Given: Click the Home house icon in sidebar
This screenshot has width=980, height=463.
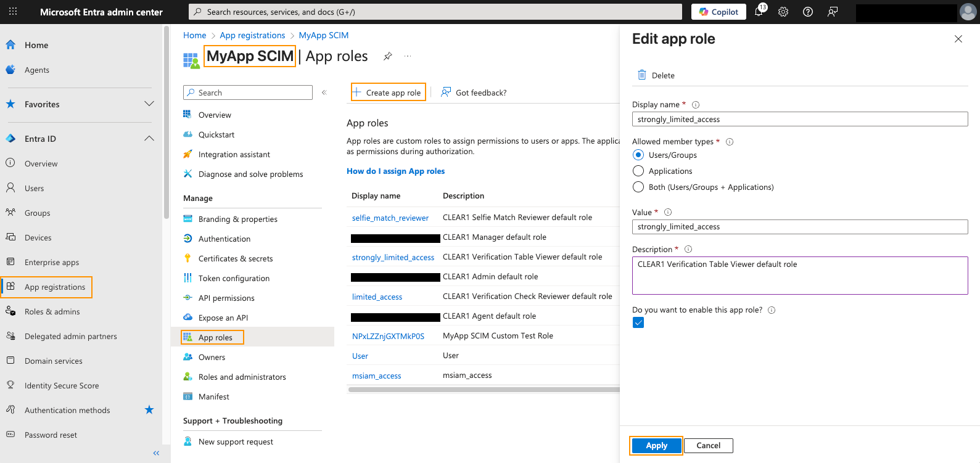Looking at the screenshot, I should tap(10, 45).
